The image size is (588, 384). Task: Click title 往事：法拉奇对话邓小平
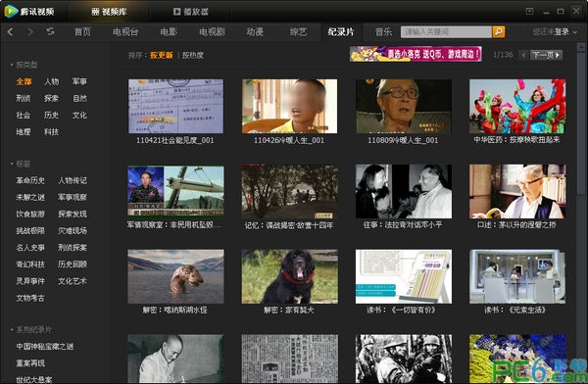point(403,225)
